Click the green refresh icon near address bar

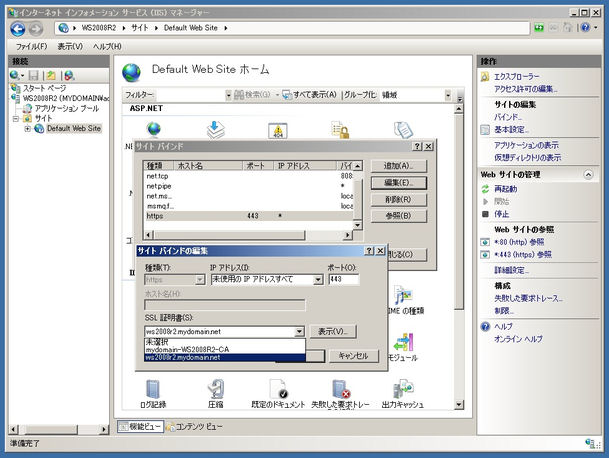[x=539, y=28]
